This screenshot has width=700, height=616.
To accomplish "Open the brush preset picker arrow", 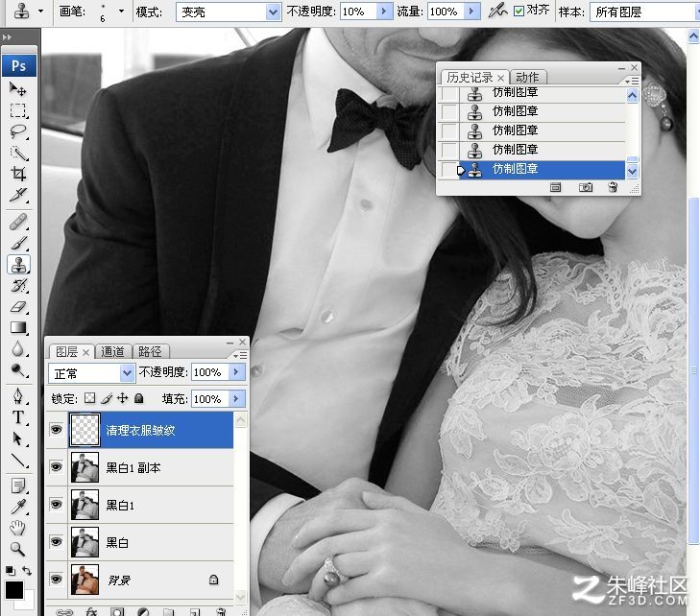I will 121,11.
